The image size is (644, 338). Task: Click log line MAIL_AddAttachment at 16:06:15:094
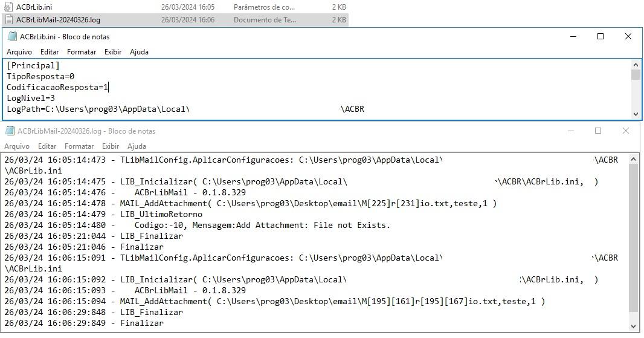pyautogui.click(x=274, y=301)
